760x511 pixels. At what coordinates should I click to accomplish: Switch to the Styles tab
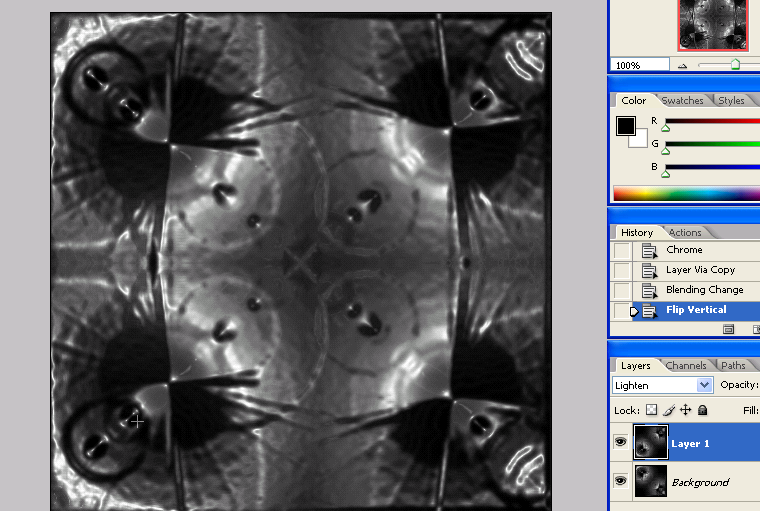pos(731,100)
